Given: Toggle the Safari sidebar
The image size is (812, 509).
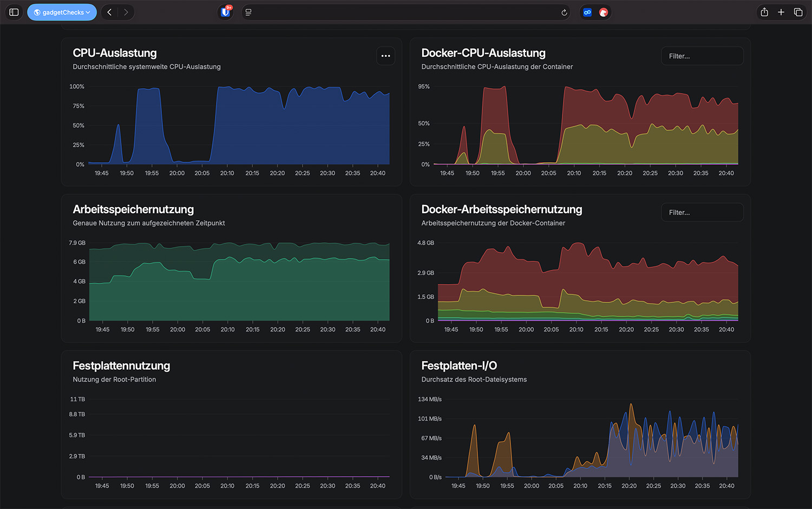Looking at the screenshot, I should tap(14, 12).
